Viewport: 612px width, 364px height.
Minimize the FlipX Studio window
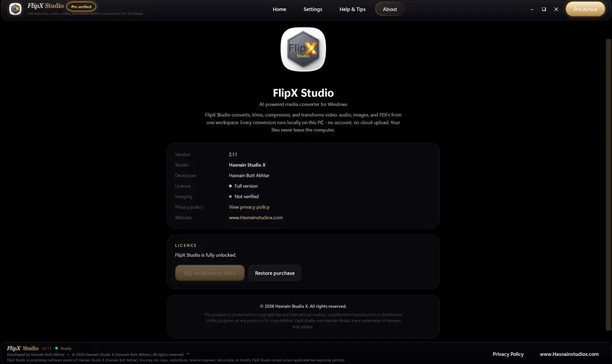(x=532, y=9)
